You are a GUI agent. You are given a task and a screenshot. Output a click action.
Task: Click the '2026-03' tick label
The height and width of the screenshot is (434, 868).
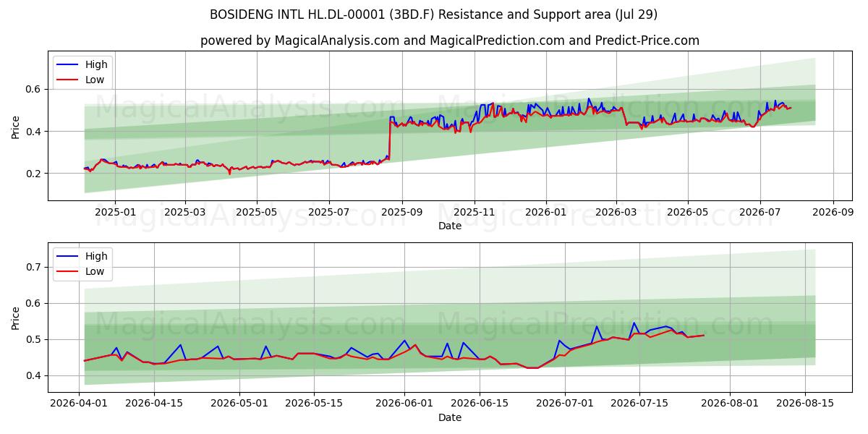[616, 212]
